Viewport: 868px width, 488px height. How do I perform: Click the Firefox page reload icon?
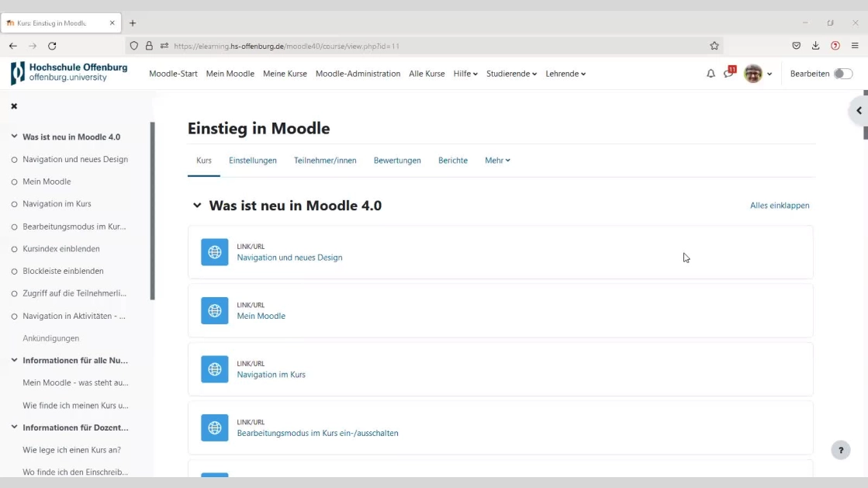tap(52, 46)
